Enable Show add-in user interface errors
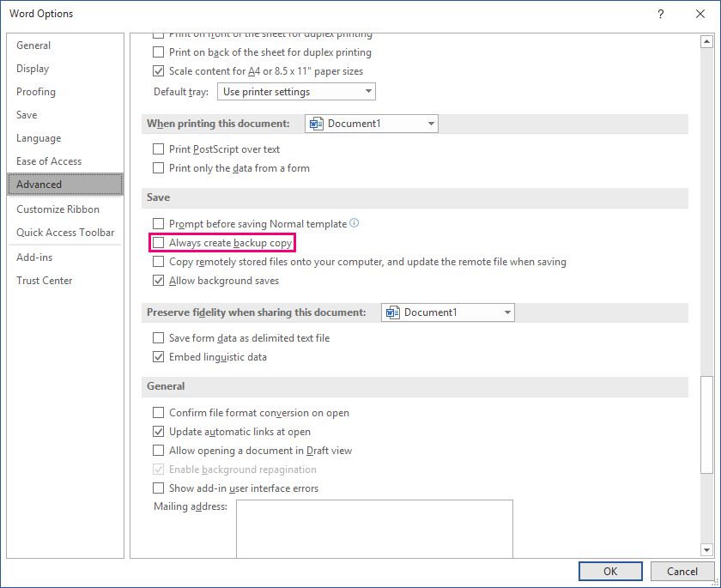 click(x=158, y=488)
